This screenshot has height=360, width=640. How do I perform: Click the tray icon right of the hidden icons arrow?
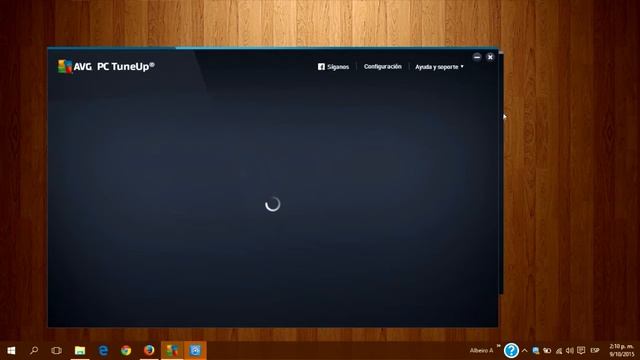click(x=536, y=351)
